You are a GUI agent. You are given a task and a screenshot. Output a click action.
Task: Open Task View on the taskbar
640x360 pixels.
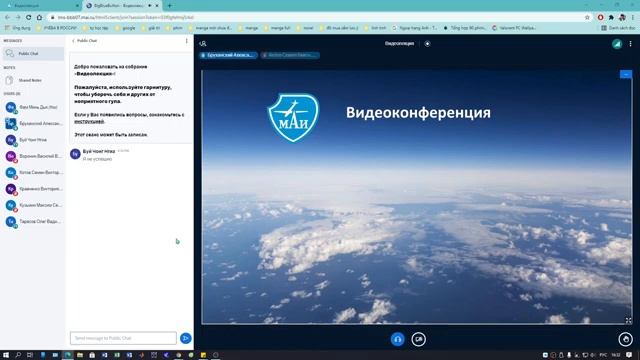click(x=30, y=355)
